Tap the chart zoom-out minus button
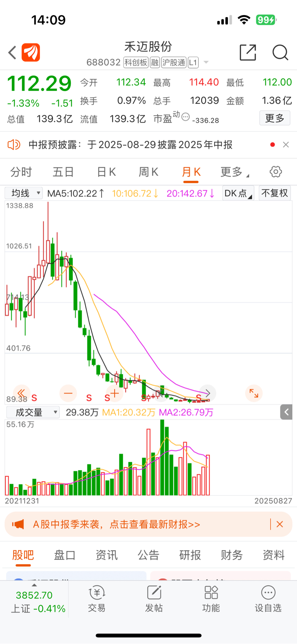297x644 pixels. (68, 393)
